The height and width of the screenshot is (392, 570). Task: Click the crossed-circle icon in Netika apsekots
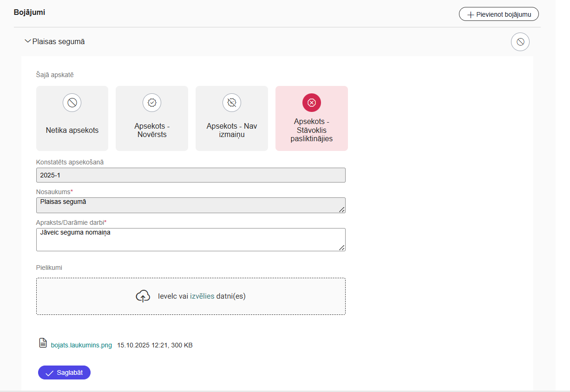(x=72, y=103)
